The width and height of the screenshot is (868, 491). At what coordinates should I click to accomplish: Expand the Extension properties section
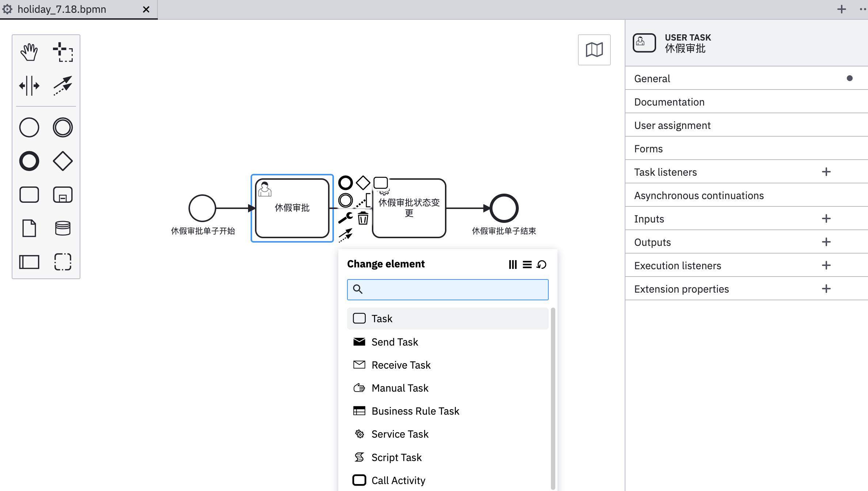click(x=826, y=289)
